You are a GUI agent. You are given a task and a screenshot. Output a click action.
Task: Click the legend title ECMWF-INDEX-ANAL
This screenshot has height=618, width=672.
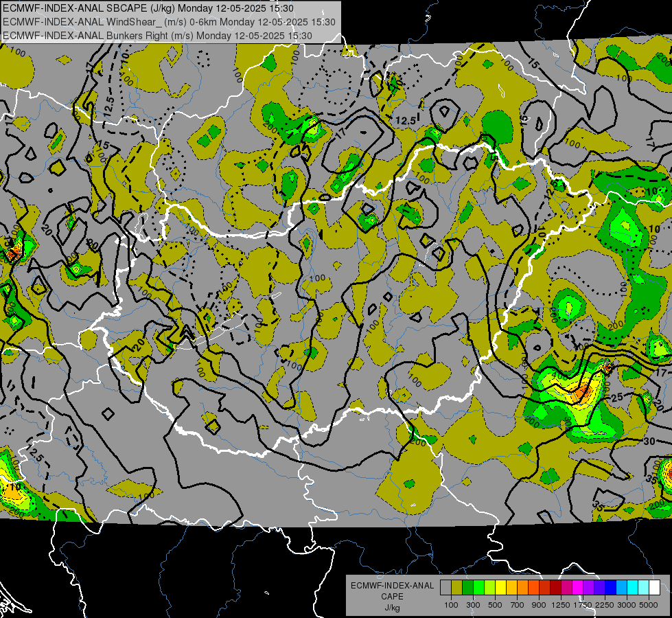click(392, 586)
